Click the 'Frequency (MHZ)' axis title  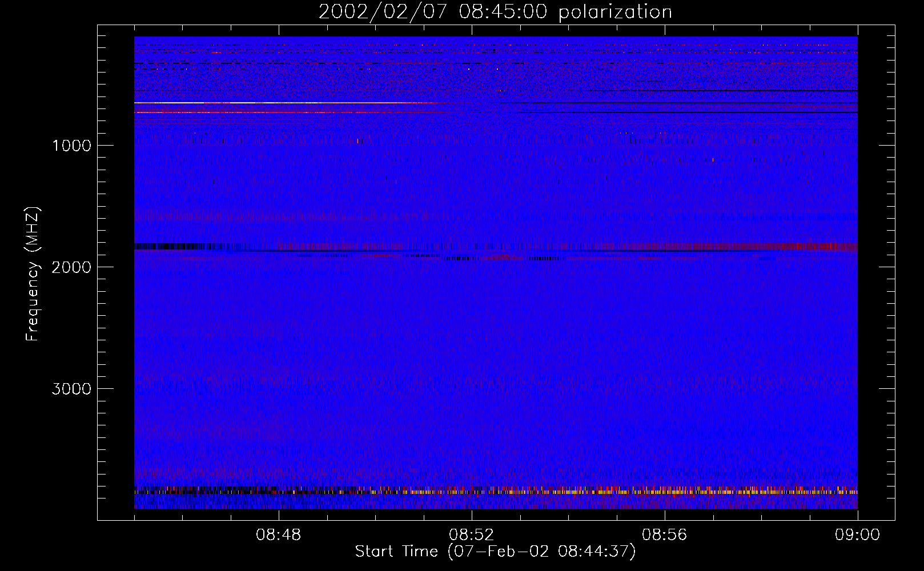33,275
